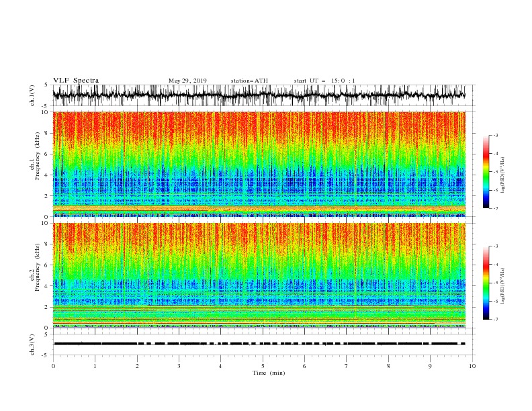
Task: Click the ch.1 "Frequency (kHz)" axis label
Action: [x=38, y=155]
